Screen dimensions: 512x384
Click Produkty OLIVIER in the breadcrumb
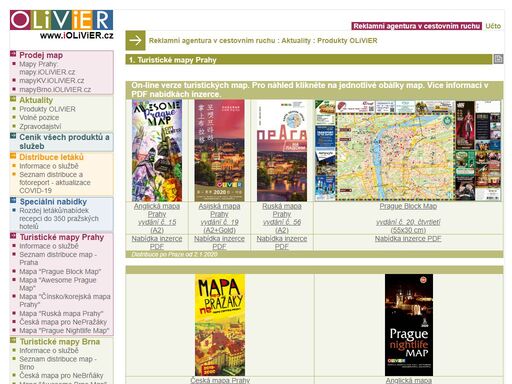click(x=347, y=41)
